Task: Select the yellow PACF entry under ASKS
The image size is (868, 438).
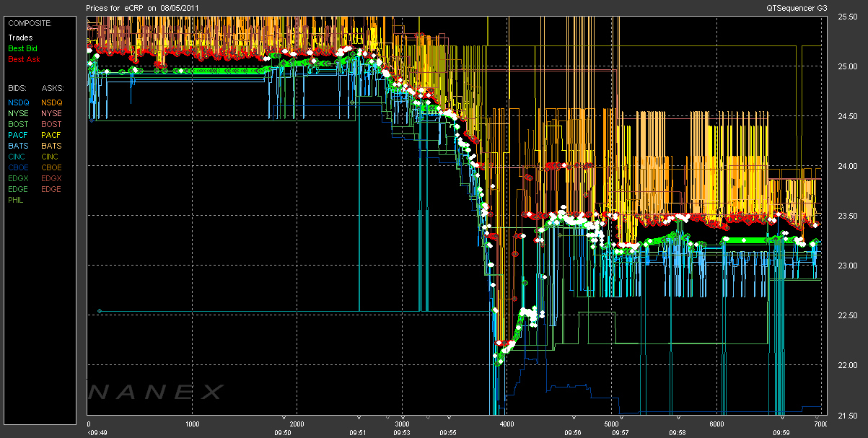Action: click(x=51, y=135)
